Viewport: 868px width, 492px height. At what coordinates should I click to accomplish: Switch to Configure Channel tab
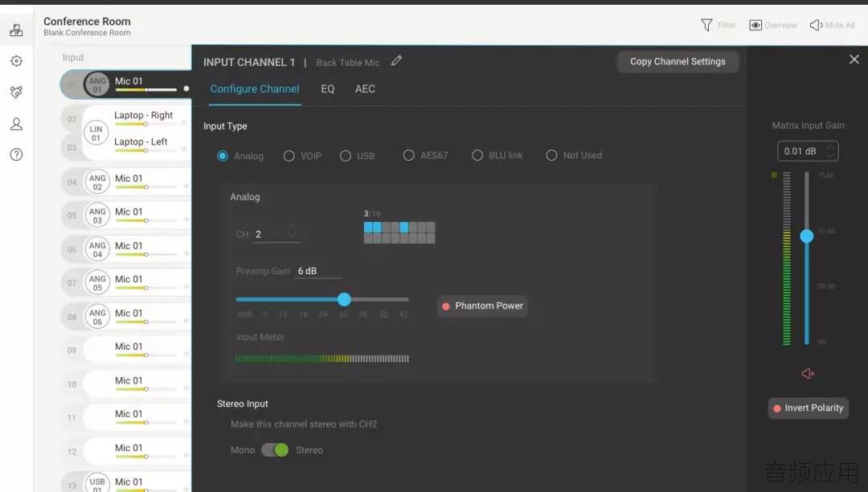255,89
